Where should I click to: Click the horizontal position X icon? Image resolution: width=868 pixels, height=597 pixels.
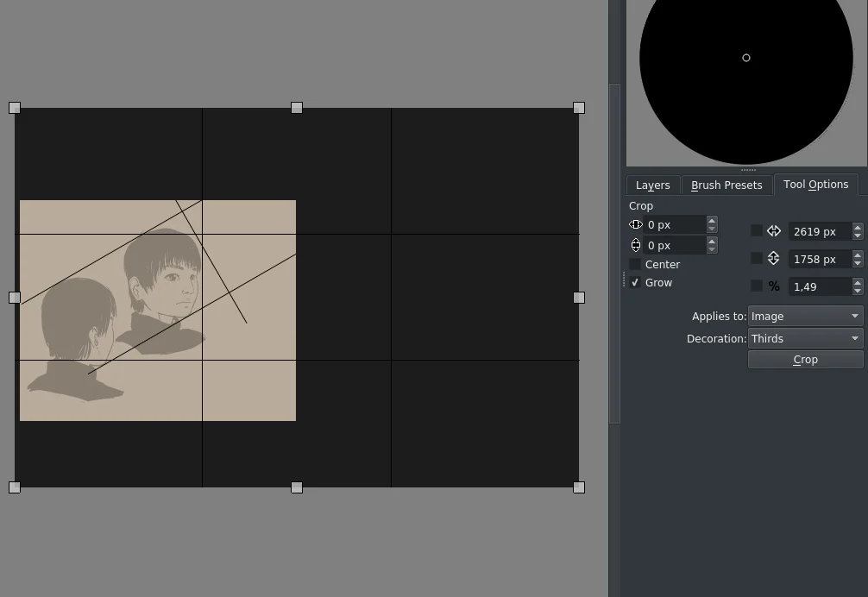click(x=636, y=224)
